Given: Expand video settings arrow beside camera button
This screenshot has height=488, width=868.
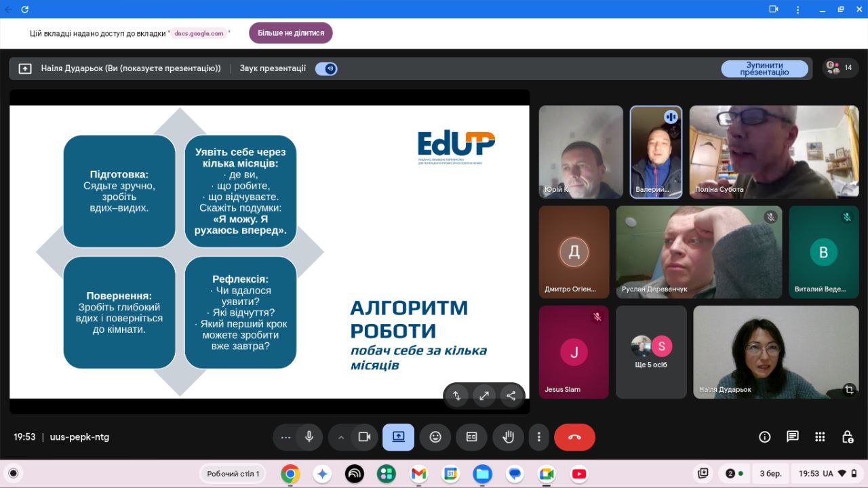Looking at the screenshot, I should pos(341,437).
